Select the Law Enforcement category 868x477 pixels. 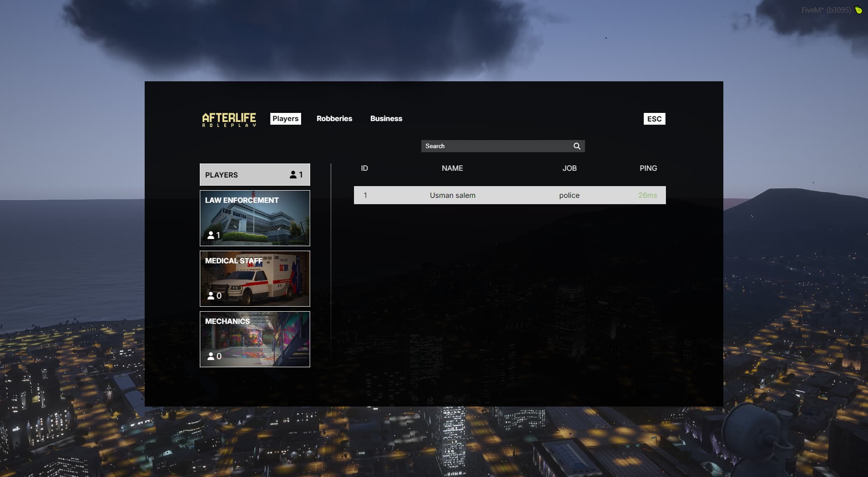255,218
